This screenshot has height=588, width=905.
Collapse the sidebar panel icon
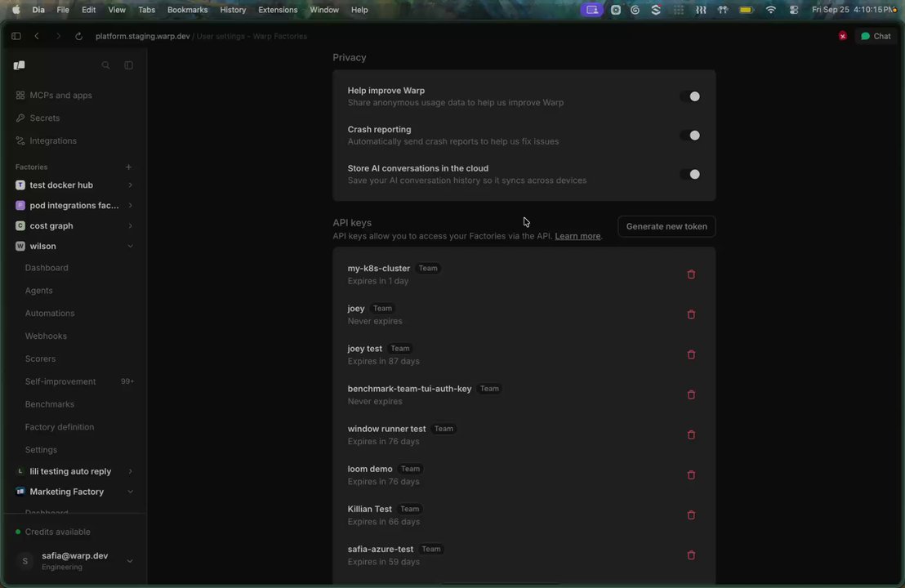[129, 65]
